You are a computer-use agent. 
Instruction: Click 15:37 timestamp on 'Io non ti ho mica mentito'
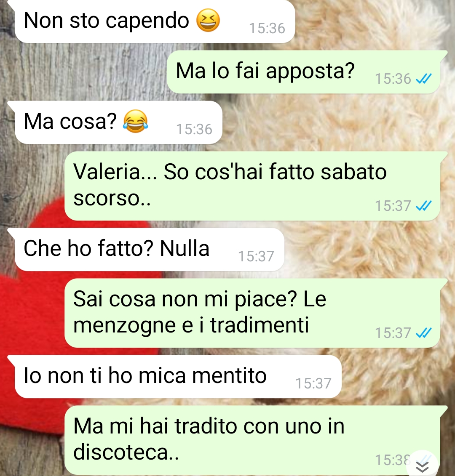click(313, 383)
